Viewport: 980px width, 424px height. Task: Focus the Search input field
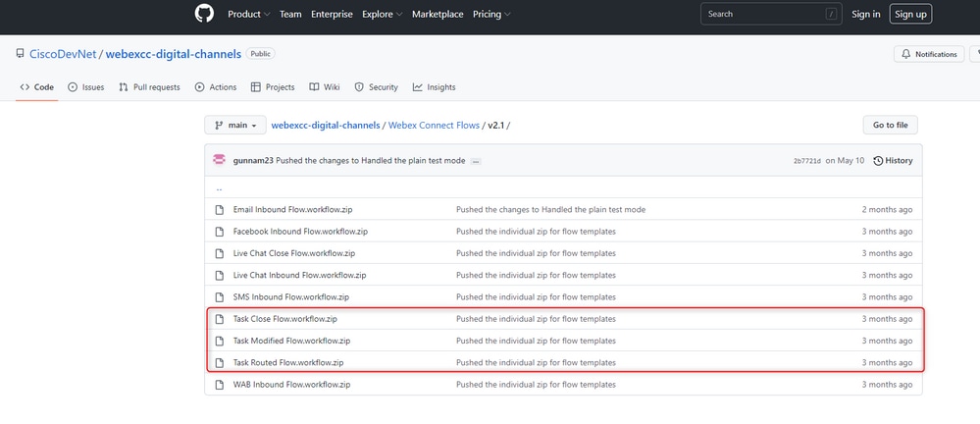[771, 14]
